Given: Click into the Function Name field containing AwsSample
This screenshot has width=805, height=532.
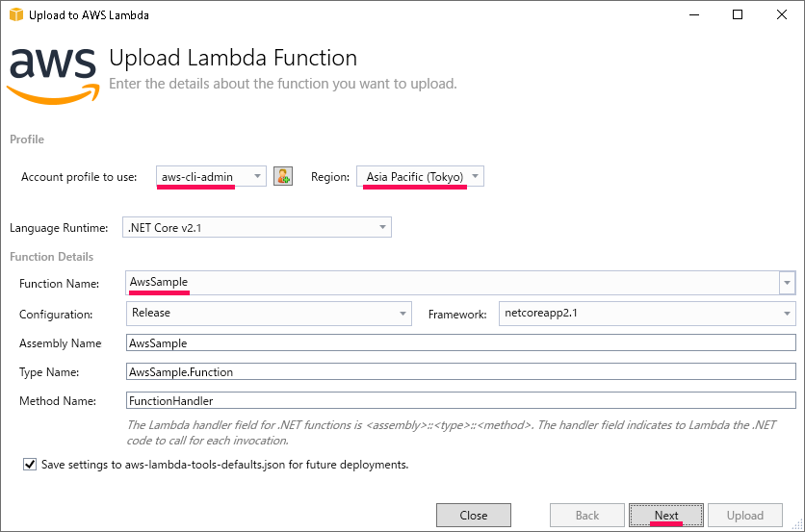Looking at the screenshot, I should 453,283.
